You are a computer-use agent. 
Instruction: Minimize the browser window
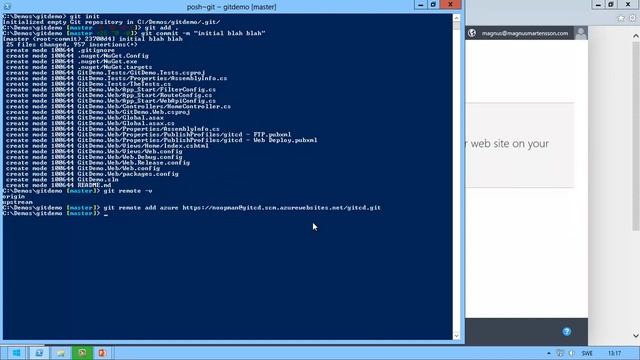click(598, 5)
